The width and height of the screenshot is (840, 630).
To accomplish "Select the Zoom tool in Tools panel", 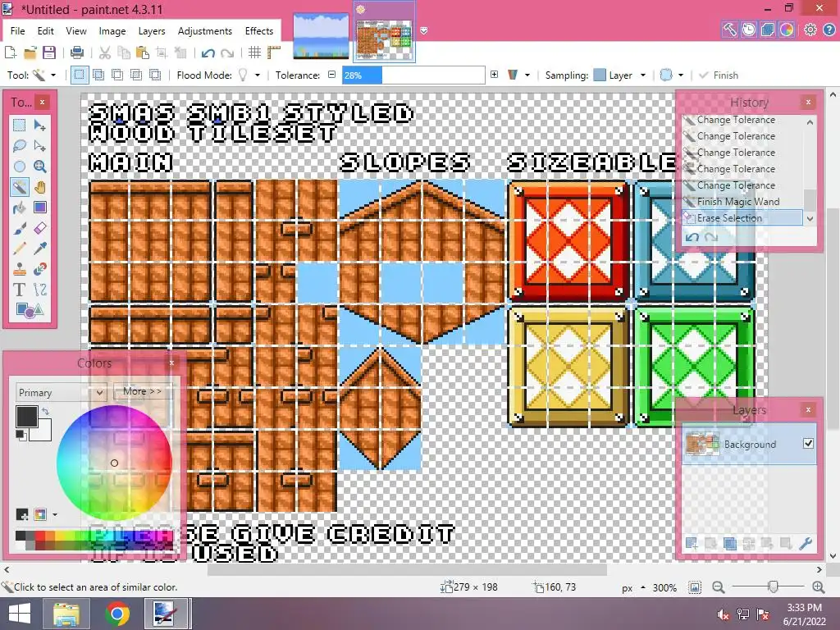I will [39, 167].
